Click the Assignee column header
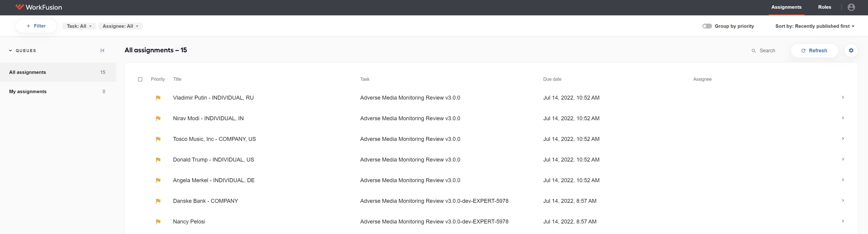 tap(702, 79)
